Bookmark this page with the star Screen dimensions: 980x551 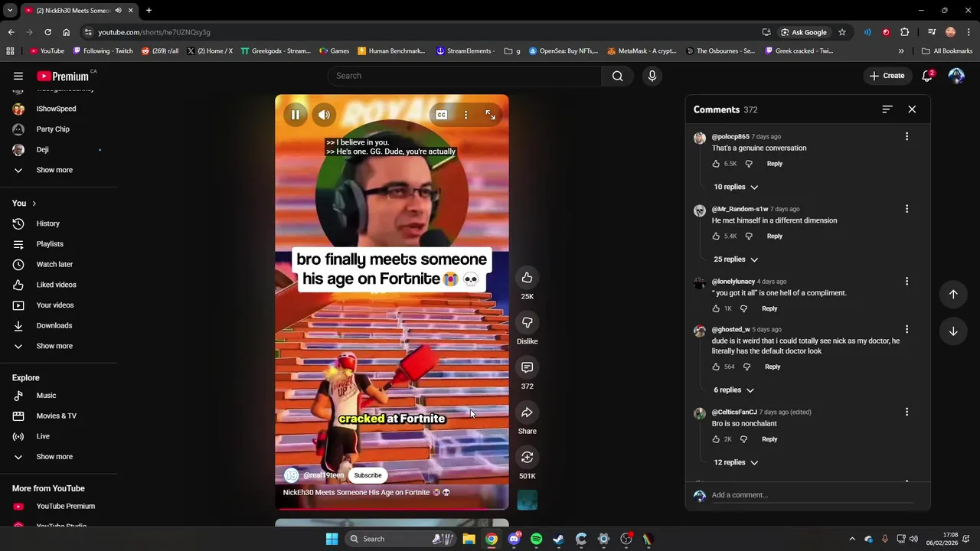coord(842,32)
